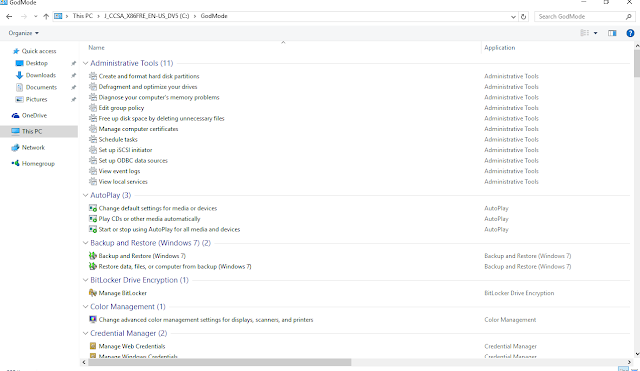Select Set up ODBC data sources
Image resolution: width=640 pixels, height=371 pixels.
click(x=133, y=160)
